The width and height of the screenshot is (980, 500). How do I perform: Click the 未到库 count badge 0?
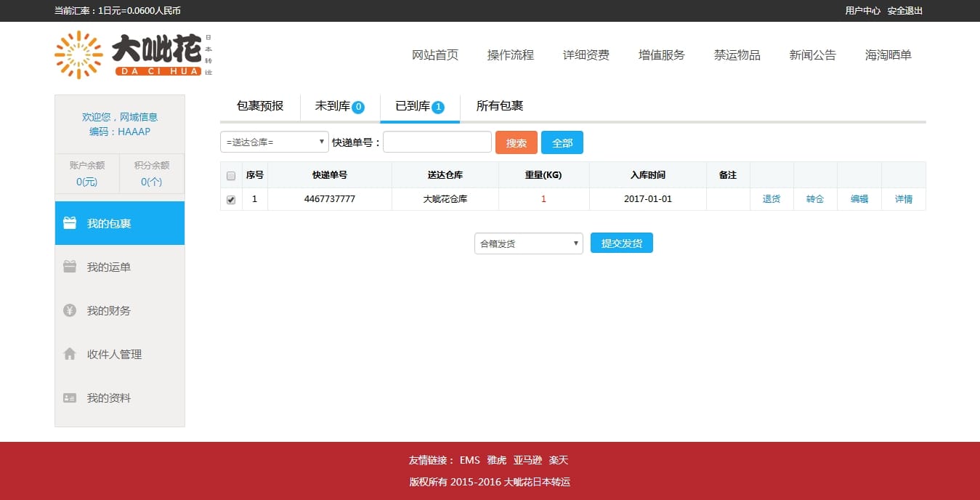point(358,108)
